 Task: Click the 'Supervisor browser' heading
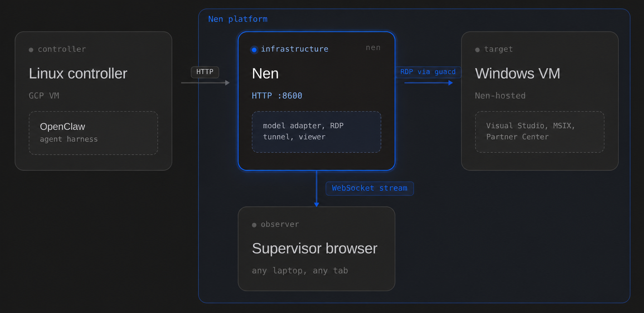click(x=314, y=248)
